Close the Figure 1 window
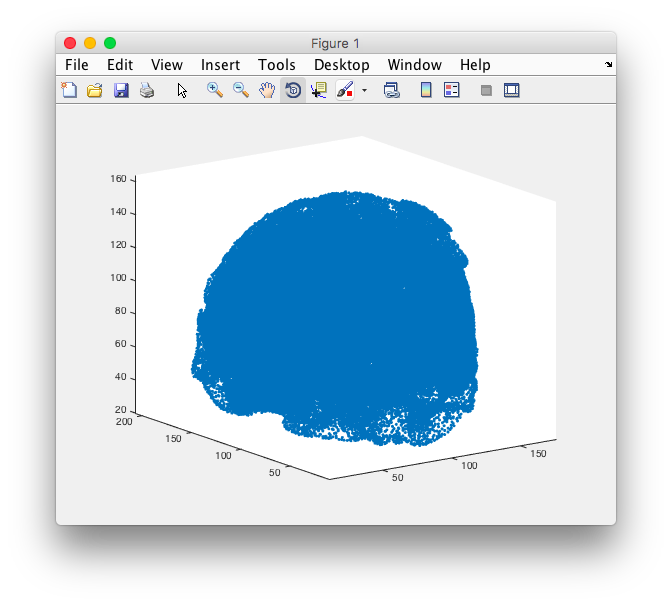 70,43
